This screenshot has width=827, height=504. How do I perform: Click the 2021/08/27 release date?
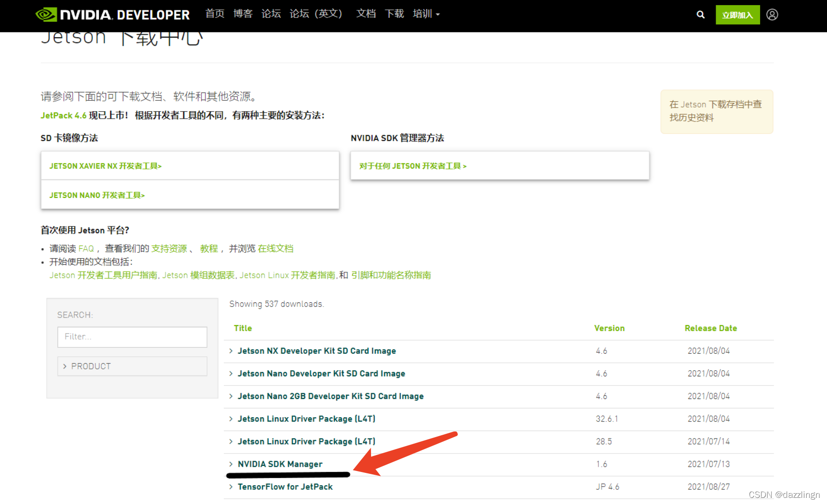709,487
